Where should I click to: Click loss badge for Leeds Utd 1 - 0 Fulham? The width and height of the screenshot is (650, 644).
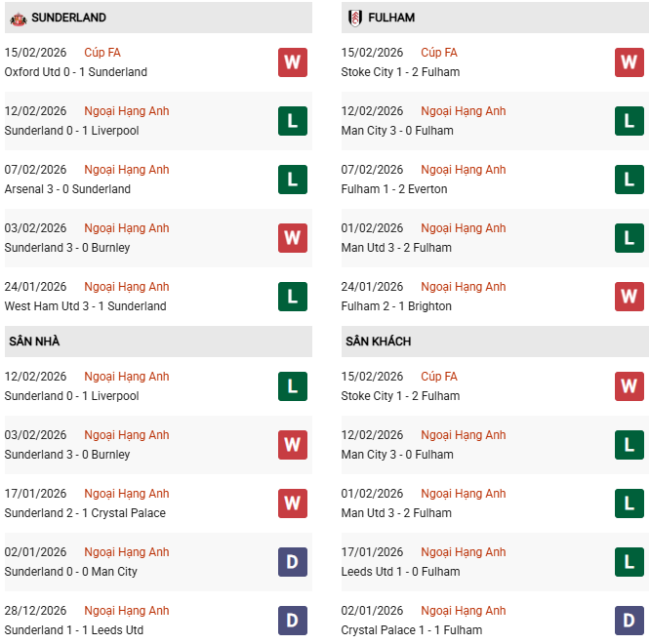pos(629,562)
